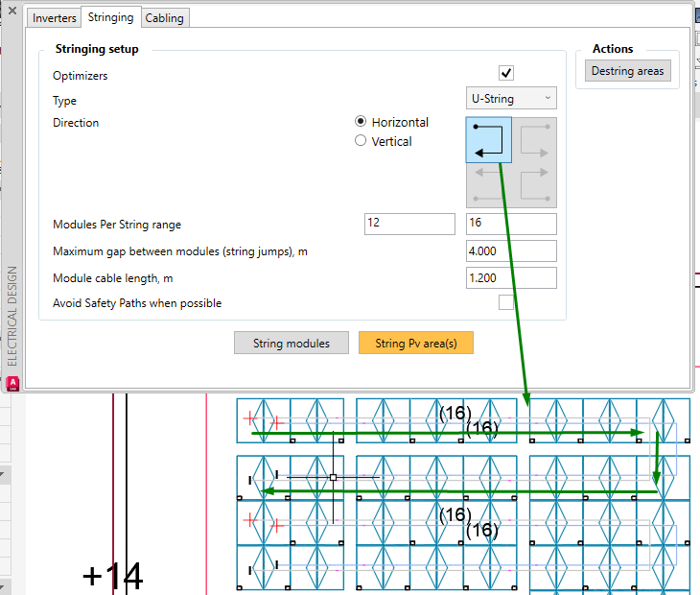
Task: Close the Electrical Design palette
Action: click(x=12, y=11)
